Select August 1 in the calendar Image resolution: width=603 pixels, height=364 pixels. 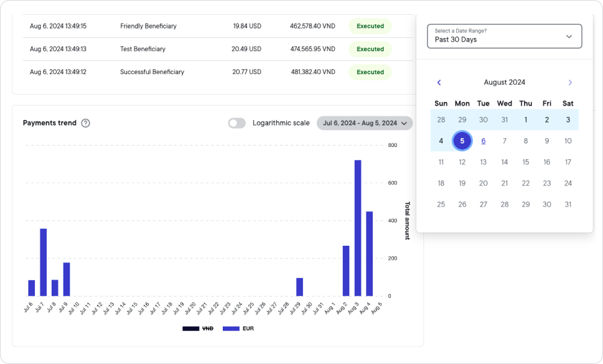[x=525, y=119]
